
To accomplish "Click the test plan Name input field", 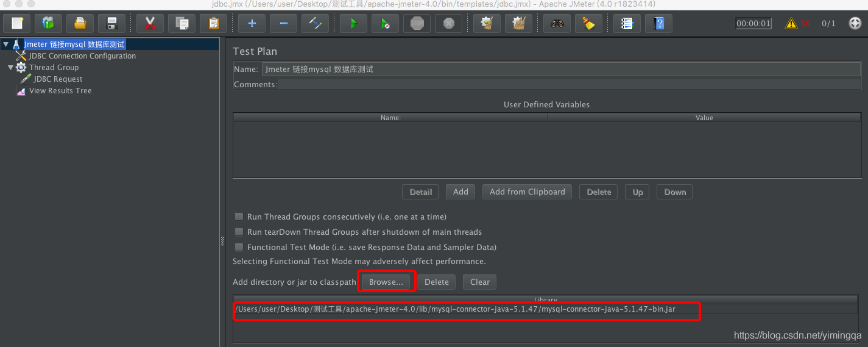I will click(x=561, y=69).
